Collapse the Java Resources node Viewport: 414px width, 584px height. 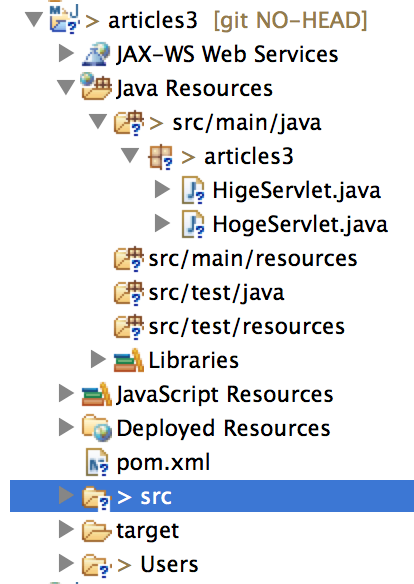[66, 88]
